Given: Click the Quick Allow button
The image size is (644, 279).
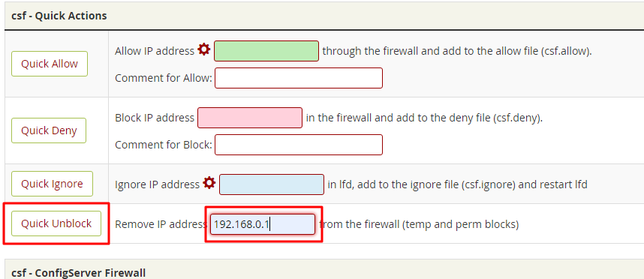Looking at the screenshot, I should [x=50, y=64].
